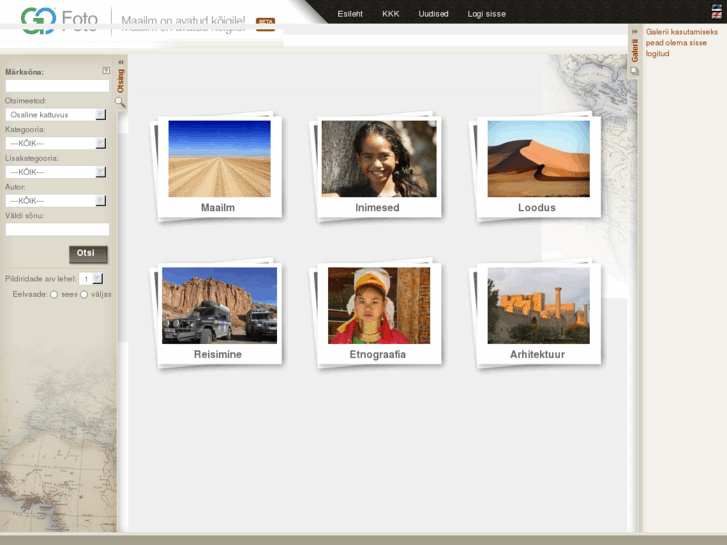The width and height of the screenshot is (727, 545).
Task: Click the Väldi sõnu input field
Action: tap(57, 229)
